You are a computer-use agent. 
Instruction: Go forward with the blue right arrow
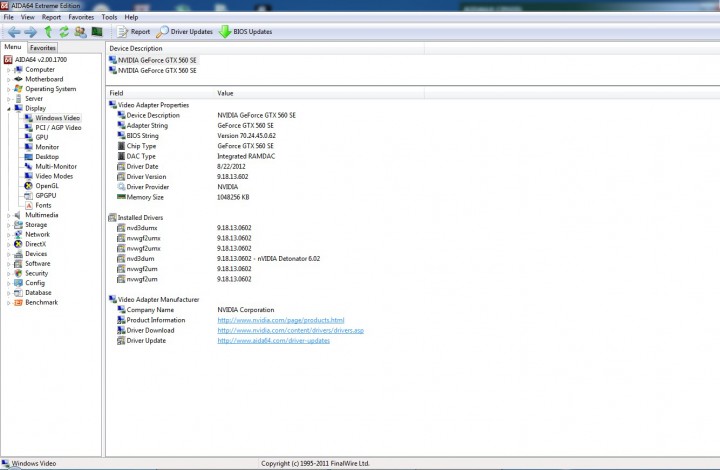tap(31, 32)
